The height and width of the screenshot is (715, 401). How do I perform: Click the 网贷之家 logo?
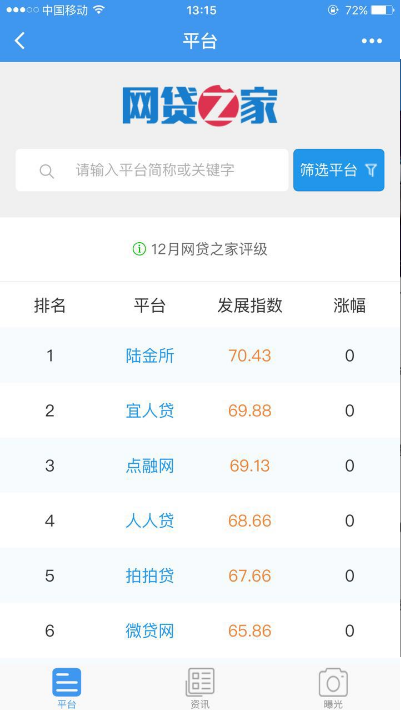click(x=200, y=105)
